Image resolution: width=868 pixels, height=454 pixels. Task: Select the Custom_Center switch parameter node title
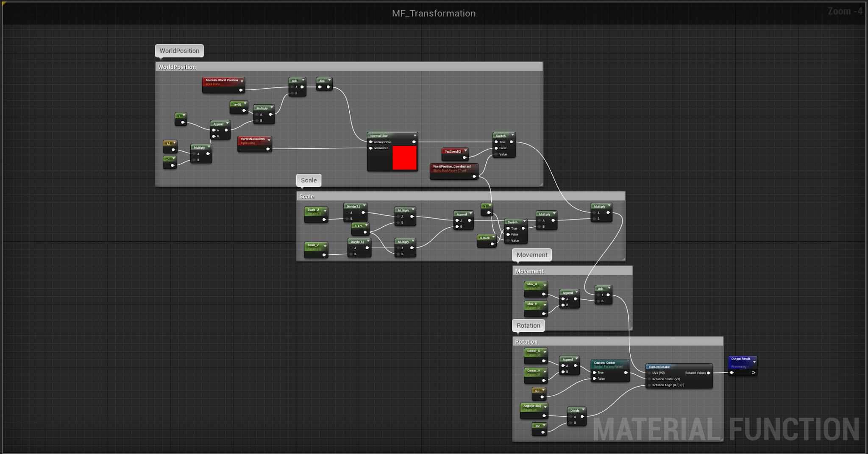[x=604, y=363]
